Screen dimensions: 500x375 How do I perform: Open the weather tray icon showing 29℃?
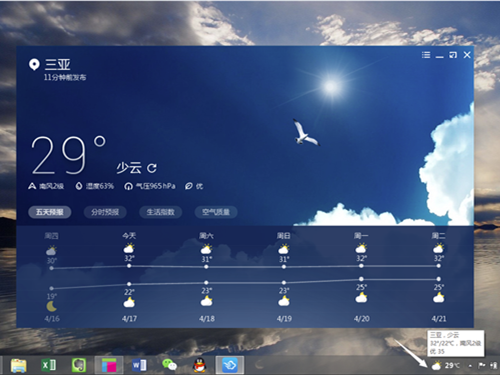coord(445,366)
